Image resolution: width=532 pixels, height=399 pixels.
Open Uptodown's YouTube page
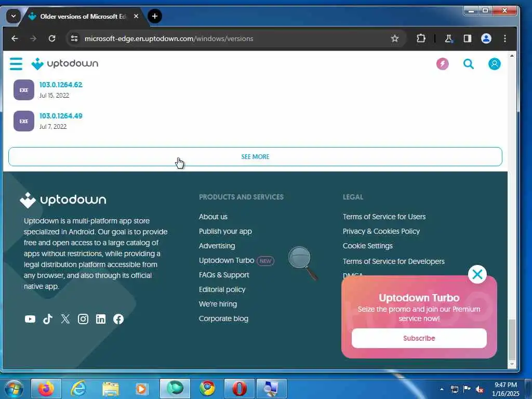30,319
